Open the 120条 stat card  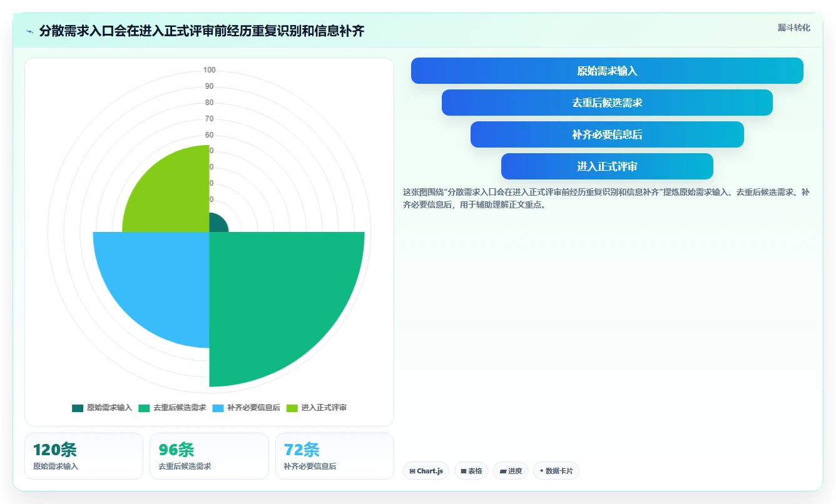pyautogui.click(x=84, y=456)
